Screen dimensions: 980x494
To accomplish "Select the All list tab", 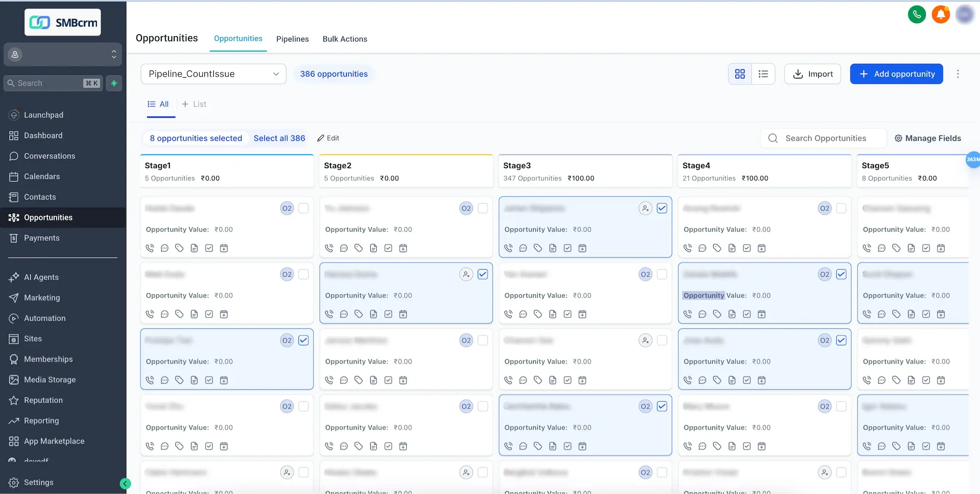I will tap(158, 104).
